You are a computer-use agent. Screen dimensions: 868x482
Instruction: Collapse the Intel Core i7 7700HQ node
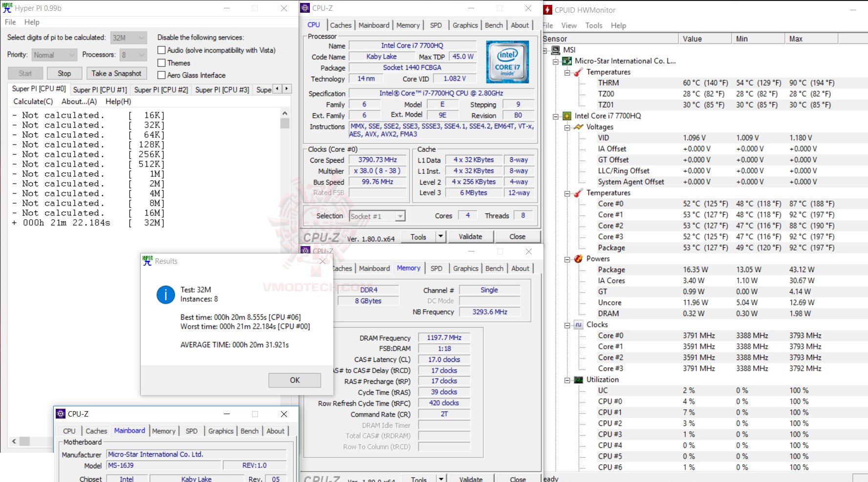pos(556,116)
